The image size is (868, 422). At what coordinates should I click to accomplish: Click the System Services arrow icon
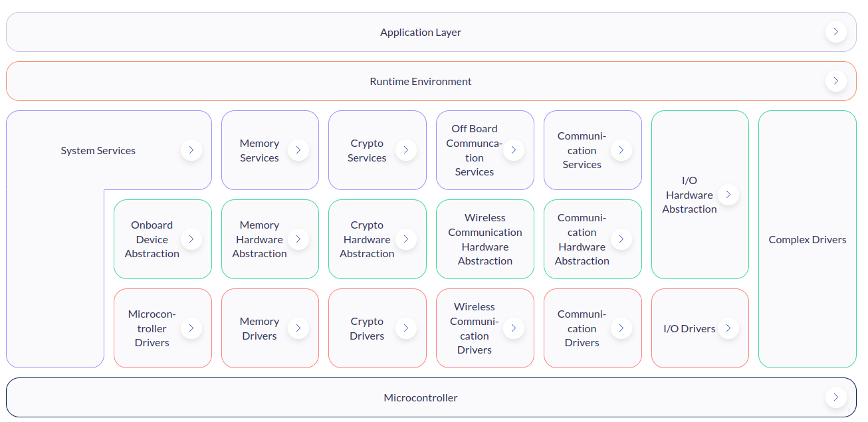pyautogui.click(x=191, y=150)
